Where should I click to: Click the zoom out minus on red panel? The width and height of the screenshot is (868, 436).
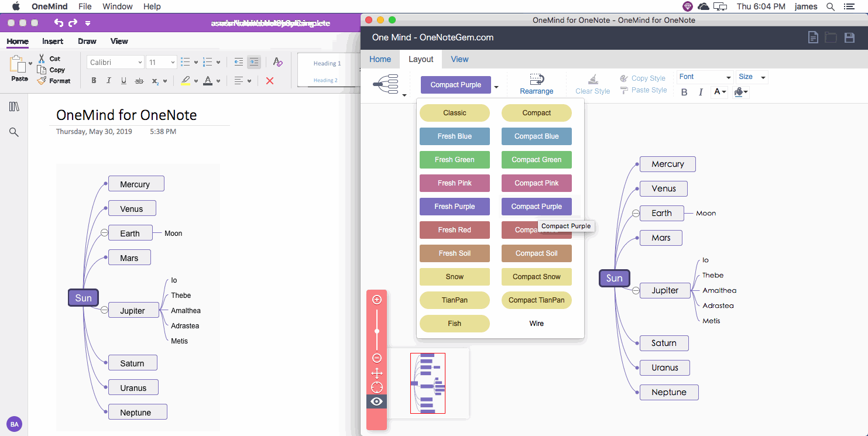pyautogui.click(x=377, y=358)
